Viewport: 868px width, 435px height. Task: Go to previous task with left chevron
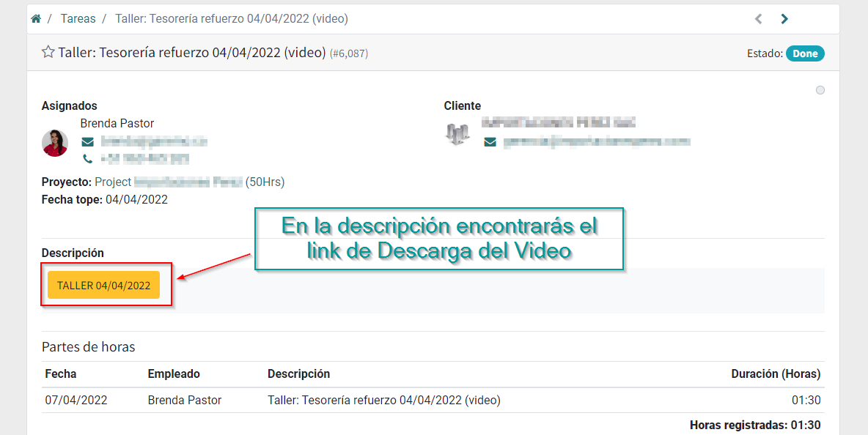(x=759, y=19)
